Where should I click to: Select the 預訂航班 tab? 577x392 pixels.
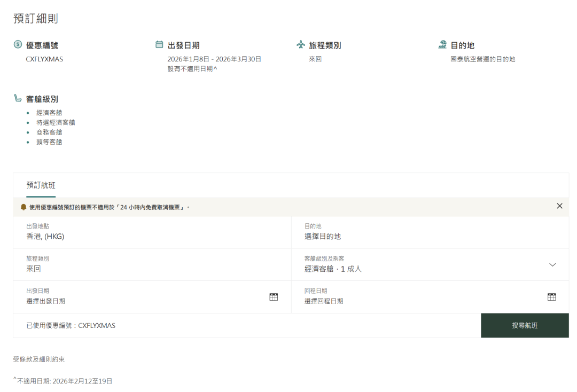41,185
